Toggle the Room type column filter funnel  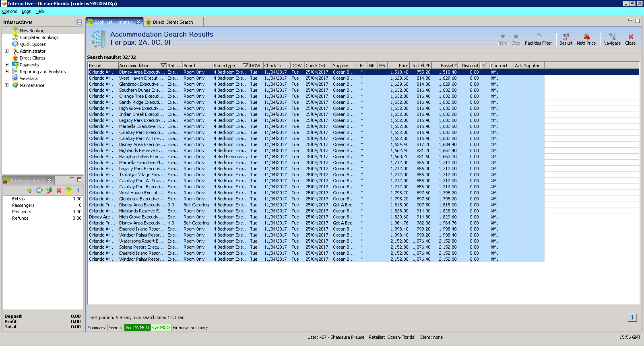click(x=246, y=66)
